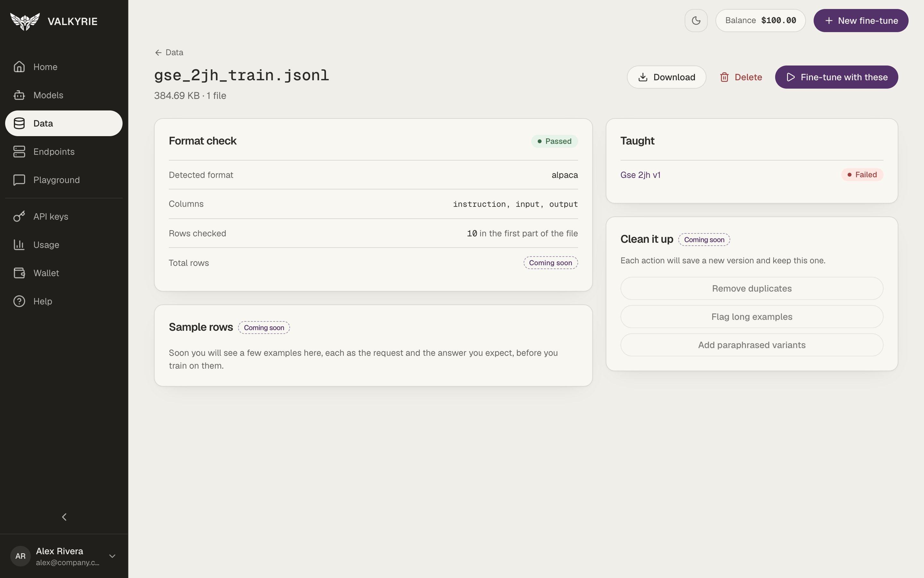Open the Models section label

[x=48, y=95]
